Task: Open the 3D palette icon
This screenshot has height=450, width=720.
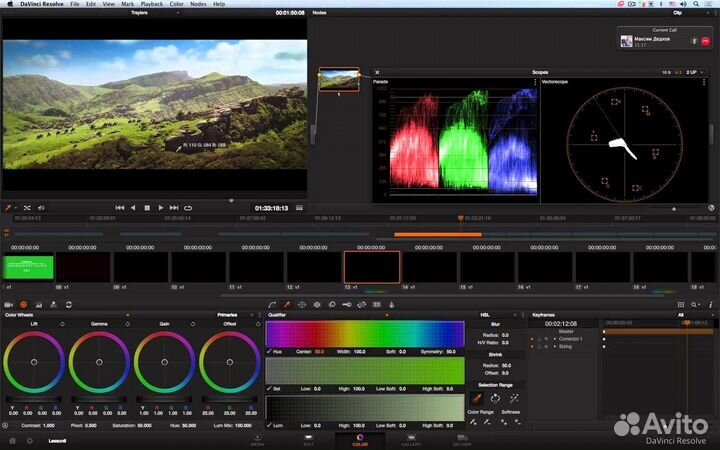Action: coord(376,304)
